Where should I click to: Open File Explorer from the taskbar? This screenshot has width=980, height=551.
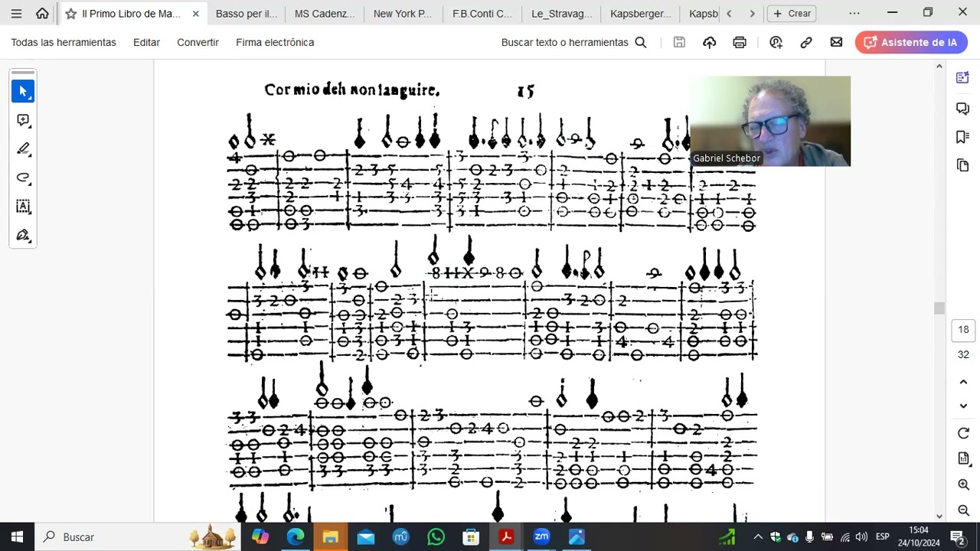tap(330, 536)
